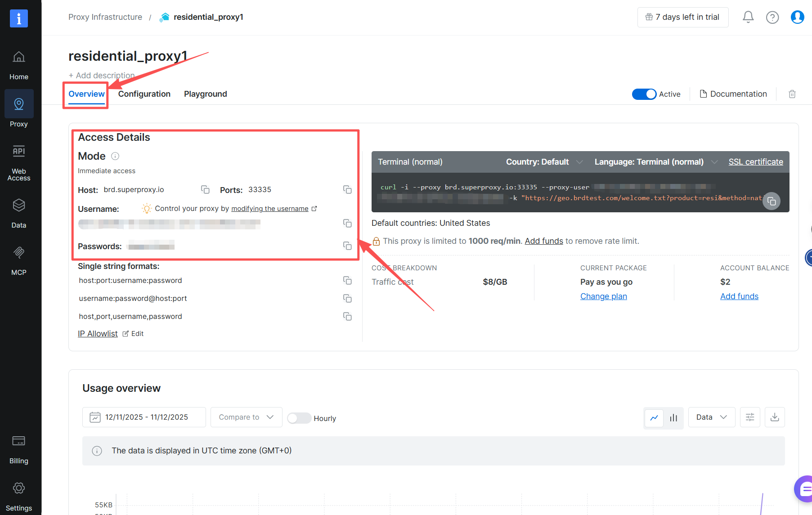
Task: Expand the Country: Default dropdown
Action: (x=544, y=162)
